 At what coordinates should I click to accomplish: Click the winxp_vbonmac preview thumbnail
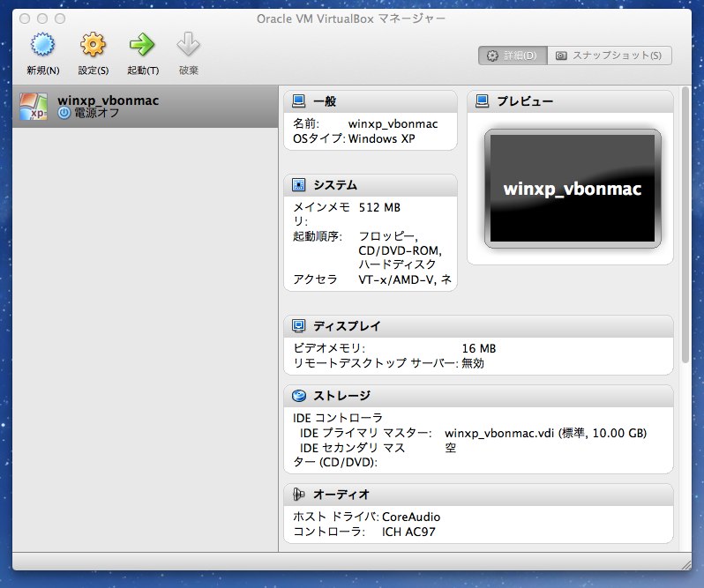(573, 189)
